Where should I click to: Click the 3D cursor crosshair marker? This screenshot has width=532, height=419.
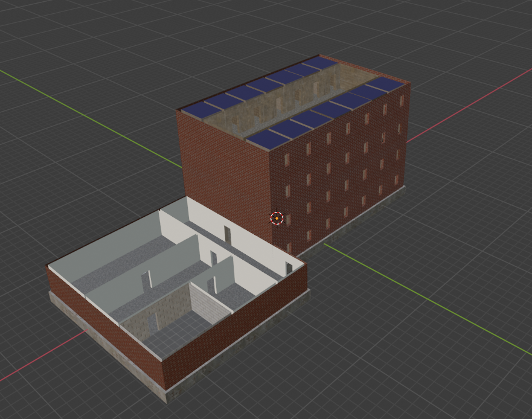pyautogui.click(x=277, y=219)
